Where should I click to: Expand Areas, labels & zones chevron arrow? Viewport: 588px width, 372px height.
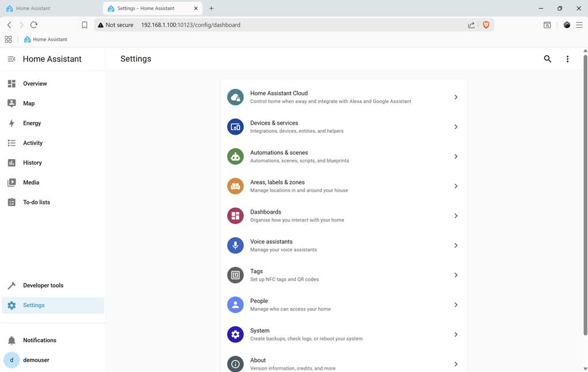(x=455, y=186)
